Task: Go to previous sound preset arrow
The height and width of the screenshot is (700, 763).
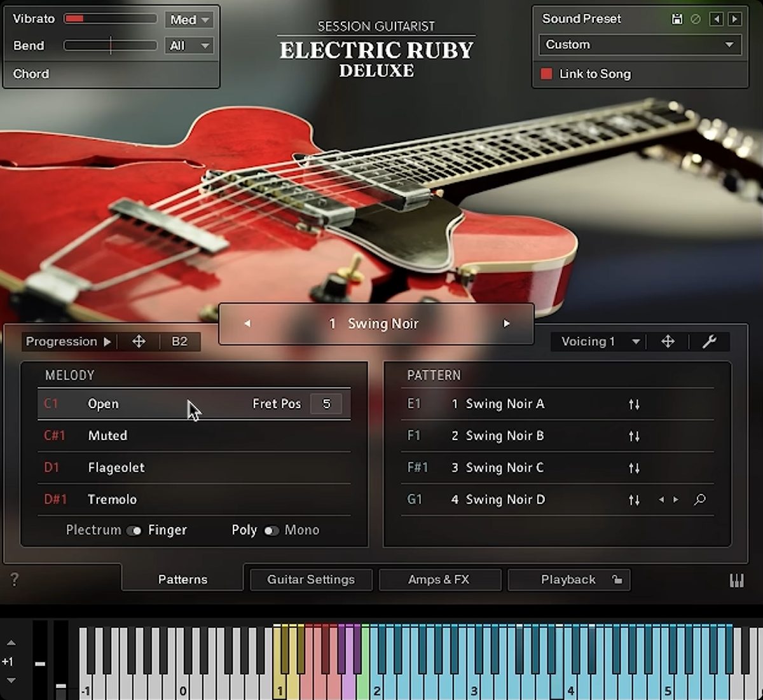Action: [717, 19]
